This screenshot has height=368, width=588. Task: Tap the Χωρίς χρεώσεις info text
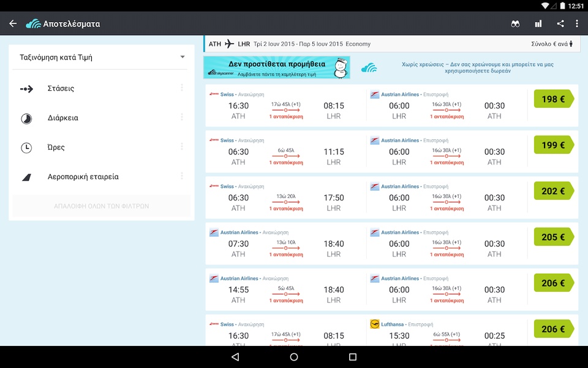pyautogui.click(x=477, y=67)
